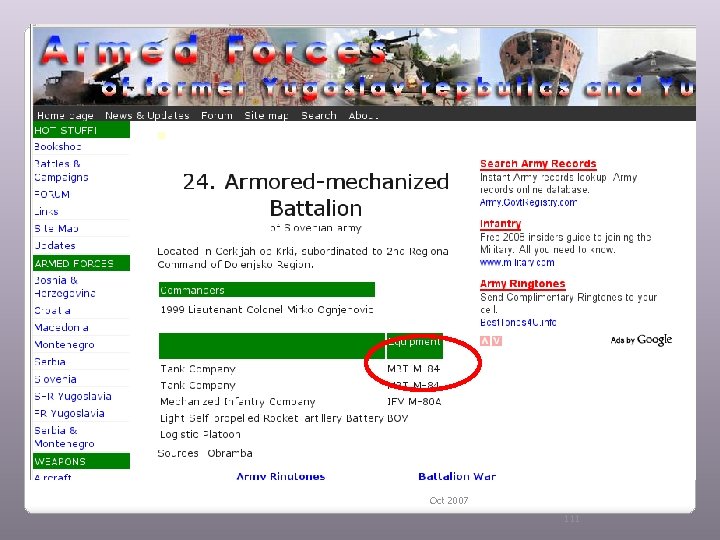Image resolution: width=720 pixels, height=540 pixels.
Task: Open Serbia & Montenegro in the sidebar
Action: [64, 437]
